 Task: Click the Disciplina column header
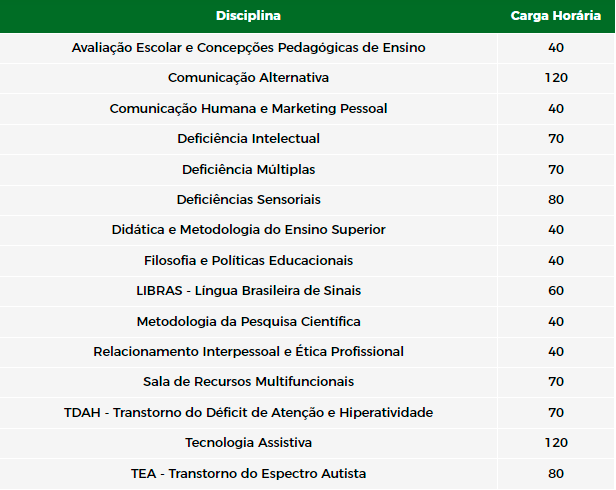coord(248,16)
